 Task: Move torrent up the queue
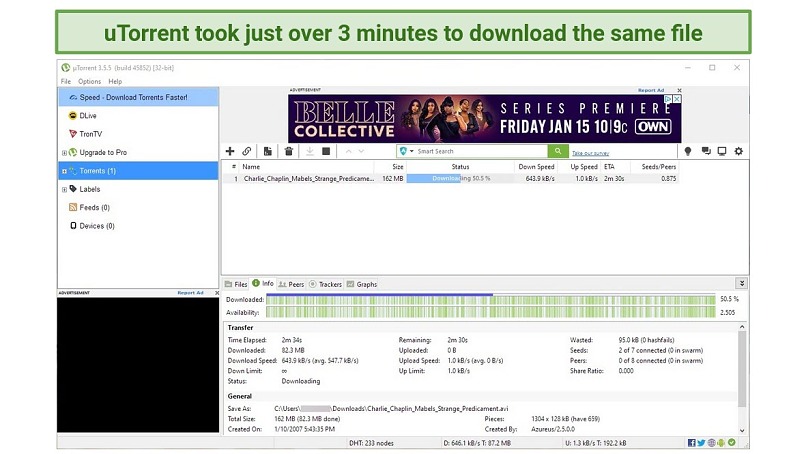(349, 151)
